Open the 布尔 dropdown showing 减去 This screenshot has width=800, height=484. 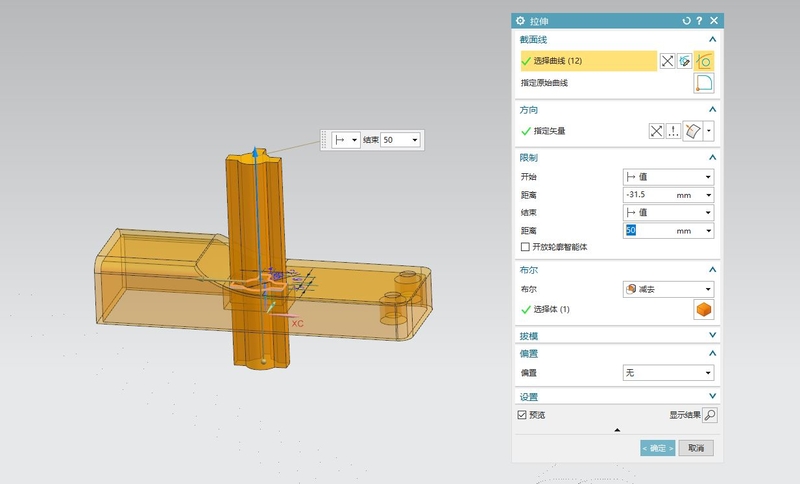click(x=667, y=289)
